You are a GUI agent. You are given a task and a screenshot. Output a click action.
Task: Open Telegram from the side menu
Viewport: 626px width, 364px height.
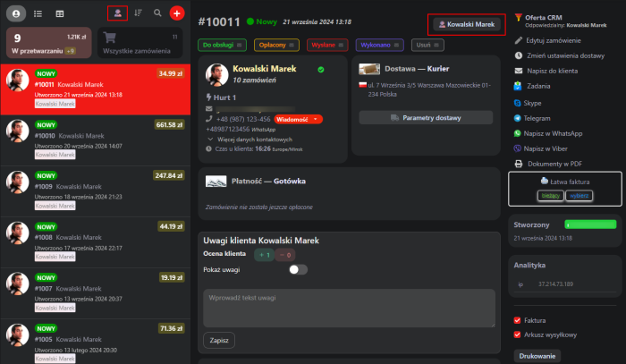[x=519, y=118]
